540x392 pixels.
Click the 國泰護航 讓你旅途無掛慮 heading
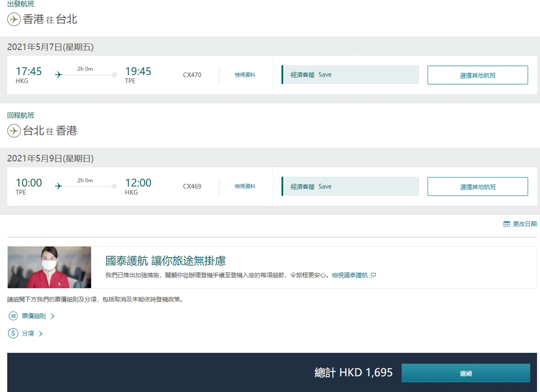(165, 261)
